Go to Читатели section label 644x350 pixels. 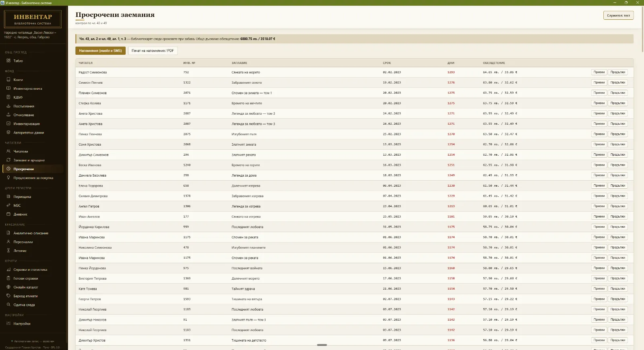point(21,151)
